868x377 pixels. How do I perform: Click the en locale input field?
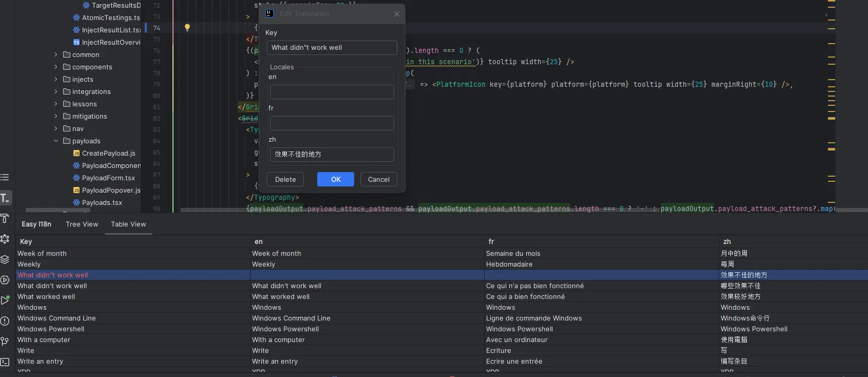tap(332, 92)
